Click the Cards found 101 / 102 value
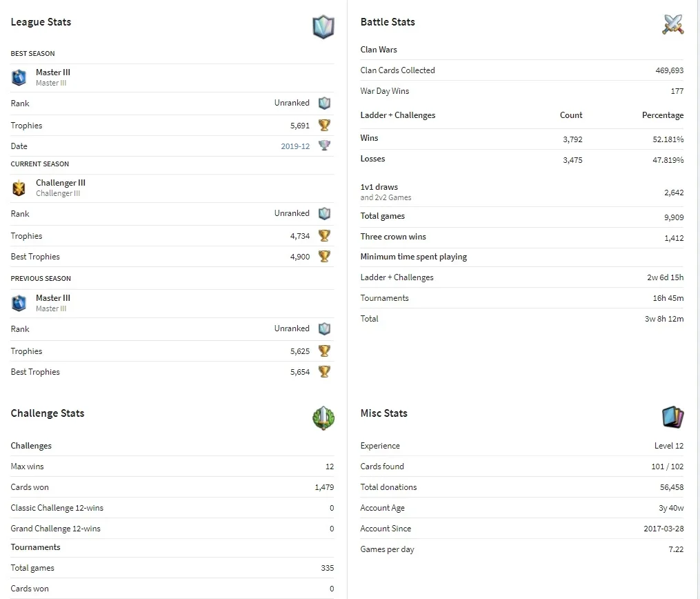700x599 pixels. pos(668,467)
